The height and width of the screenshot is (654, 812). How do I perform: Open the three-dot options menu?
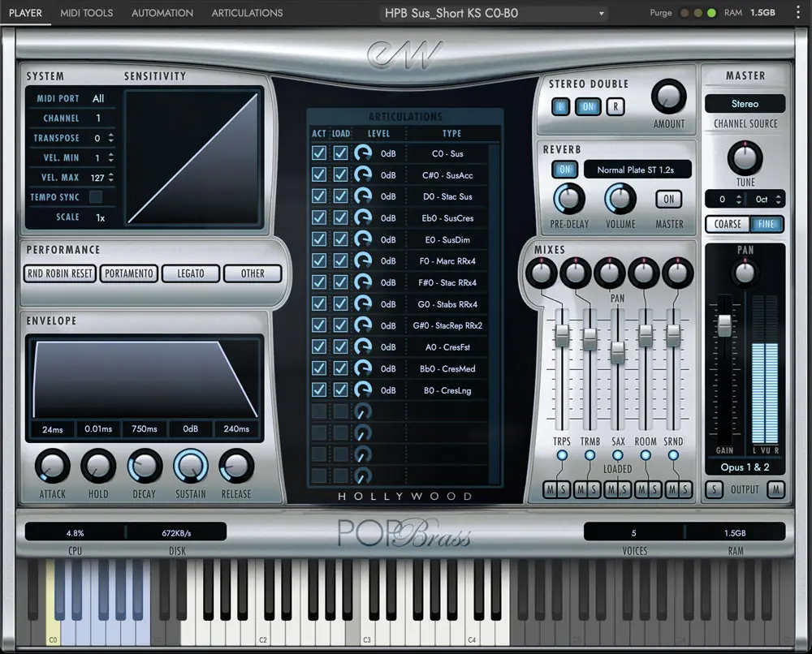point(798,13)
